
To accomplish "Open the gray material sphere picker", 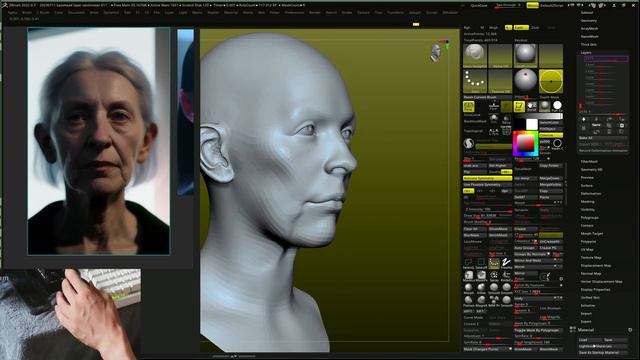I will (x=525, y=55).
